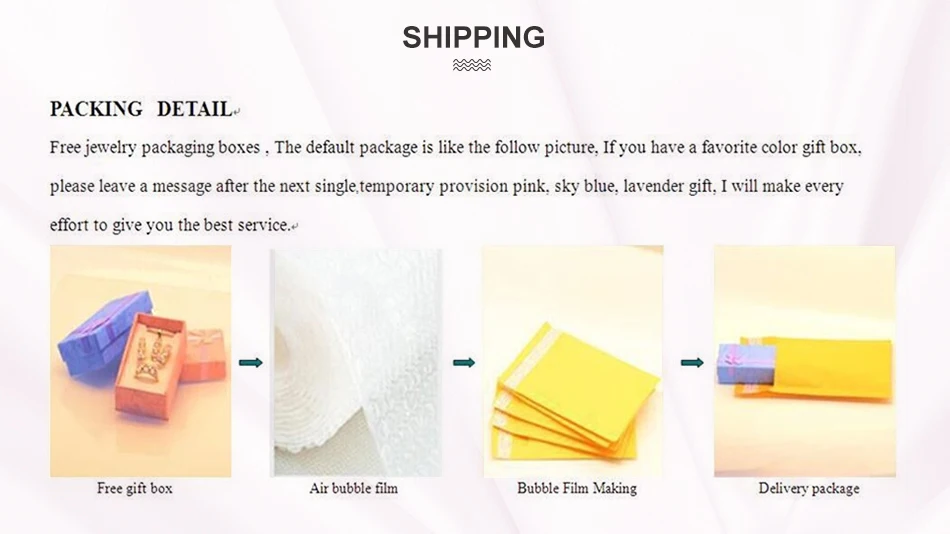This screenshot has height=534, width=950.
Task: Open the delivery package photo
Action: 805,361
